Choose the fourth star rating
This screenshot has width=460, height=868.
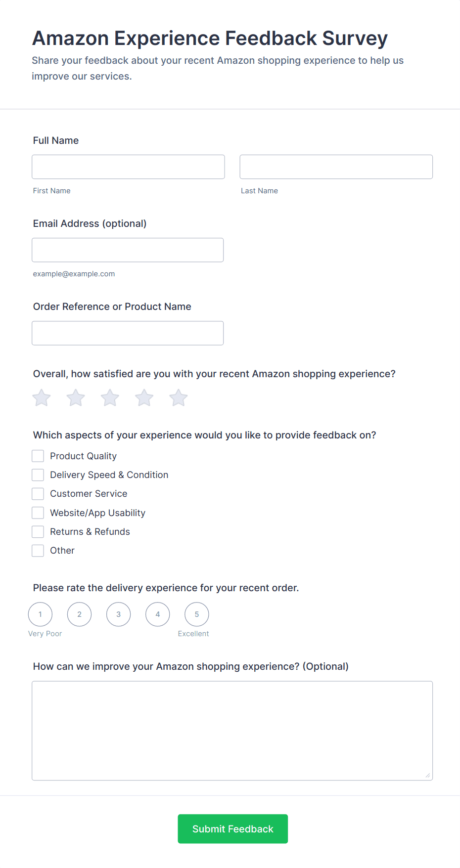click(x=144, y=398)
